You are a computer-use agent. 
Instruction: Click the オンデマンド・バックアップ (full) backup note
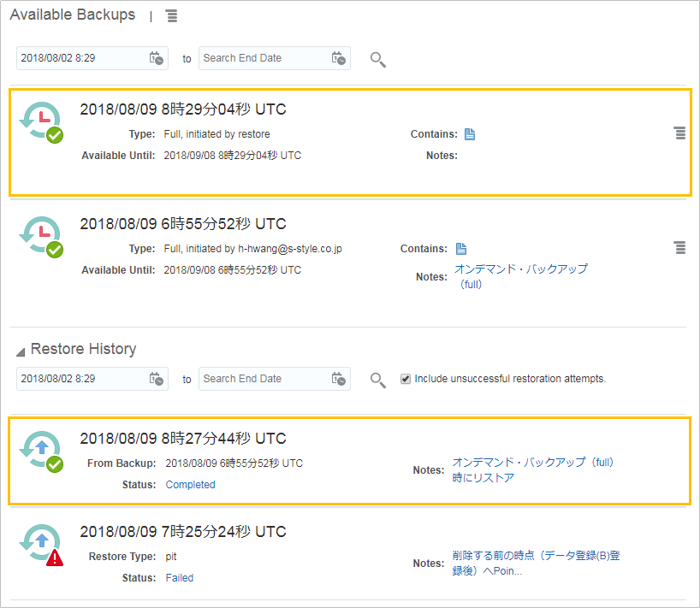(x=520, y=276)
